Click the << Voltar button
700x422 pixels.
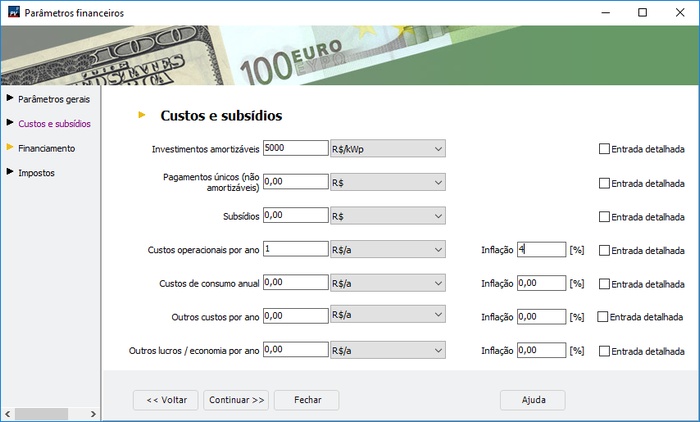(166, 400)
